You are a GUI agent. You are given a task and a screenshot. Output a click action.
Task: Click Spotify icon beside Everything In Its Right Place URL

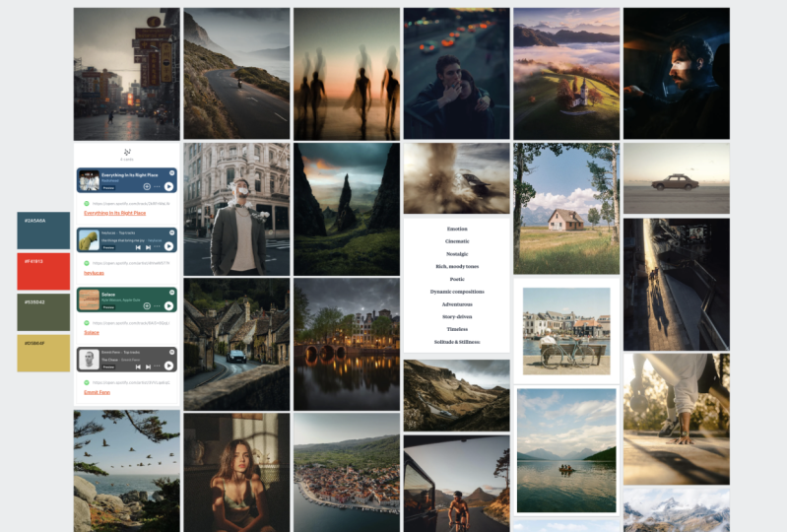coord(87,203)
